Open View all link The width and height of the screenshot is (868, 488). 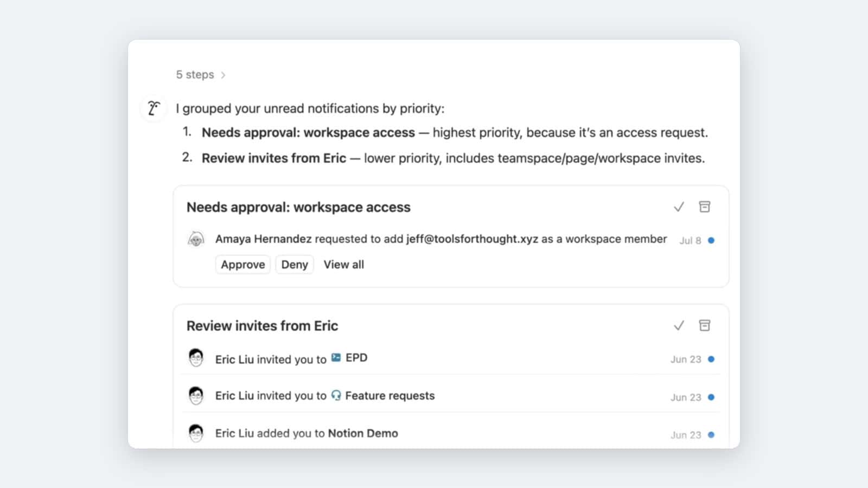click(x=344, y=265)
